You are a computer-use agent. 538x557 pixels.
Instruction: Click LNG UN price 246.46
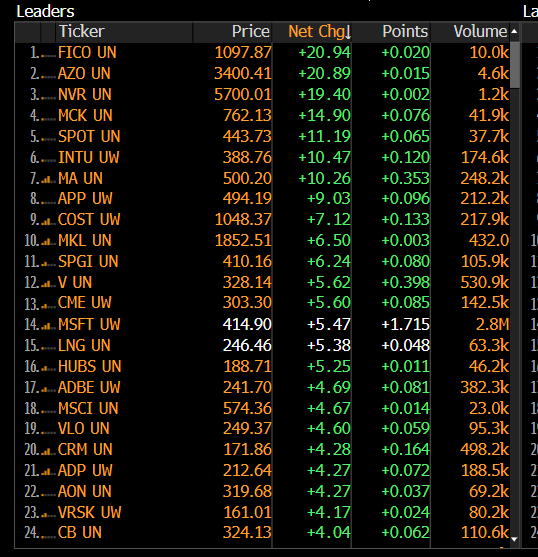(247, 345)
